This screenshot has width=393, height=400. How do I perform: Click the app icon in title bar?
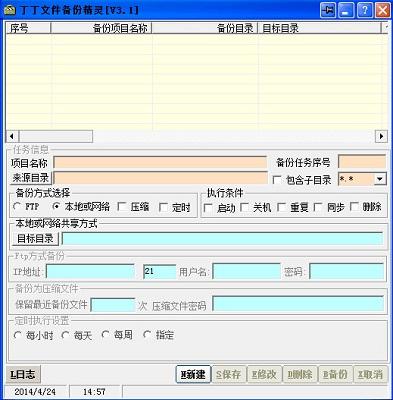tap(10, 10)
